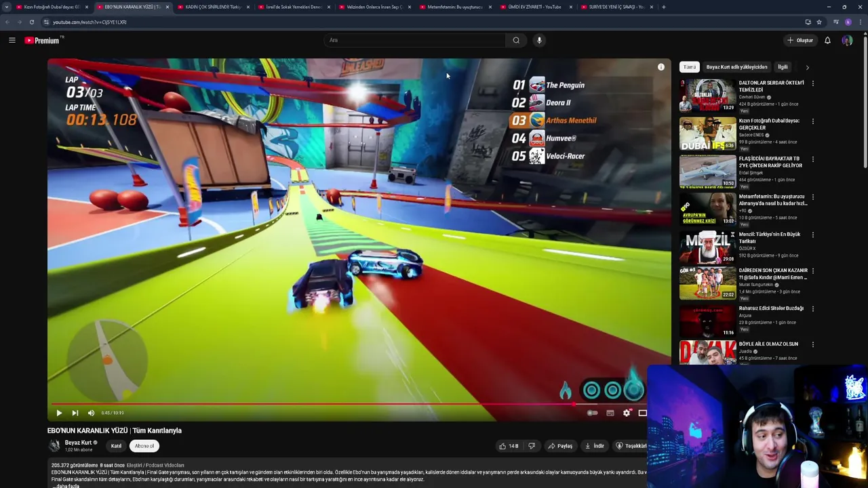Open Beyaz Kurt channel avatar

(x=54, y=445)
